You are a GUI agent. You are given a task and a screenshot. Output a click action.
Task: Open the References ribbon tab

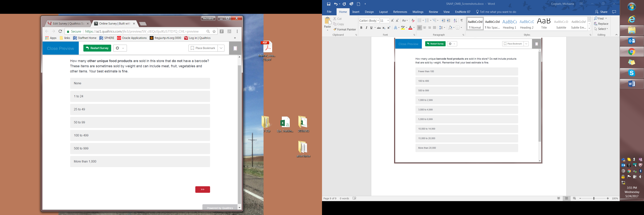[400, 12]
